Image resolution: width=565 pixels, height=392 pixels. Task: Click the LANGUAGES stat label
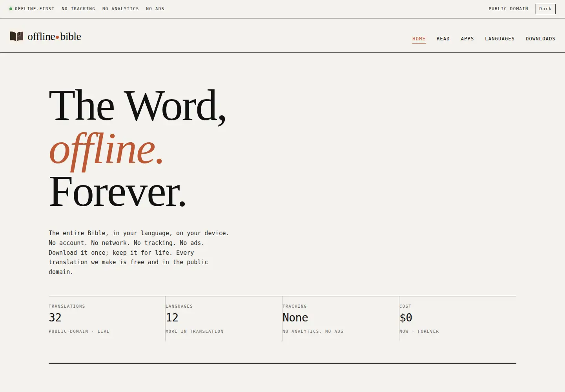179,306
